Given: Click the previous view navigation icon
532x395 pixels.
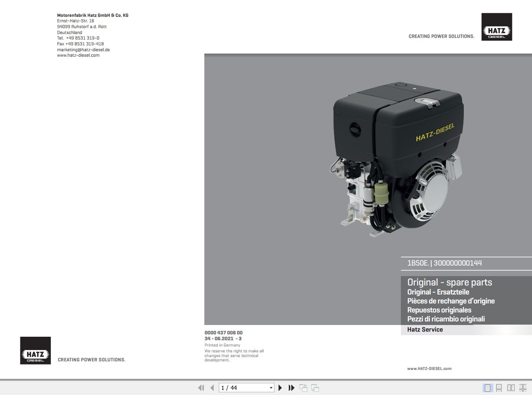Looking at the screenshot, I should click(303, 388).
